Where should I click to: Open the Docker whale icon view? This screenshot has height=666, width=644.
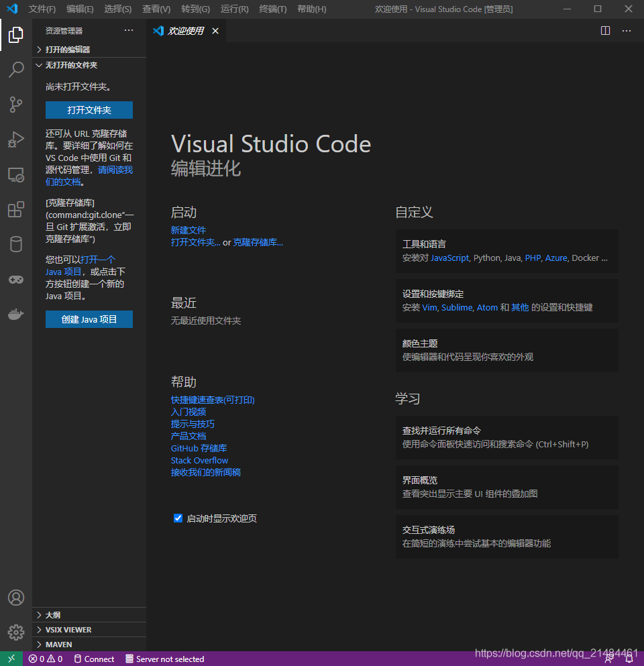click(16, 315)
